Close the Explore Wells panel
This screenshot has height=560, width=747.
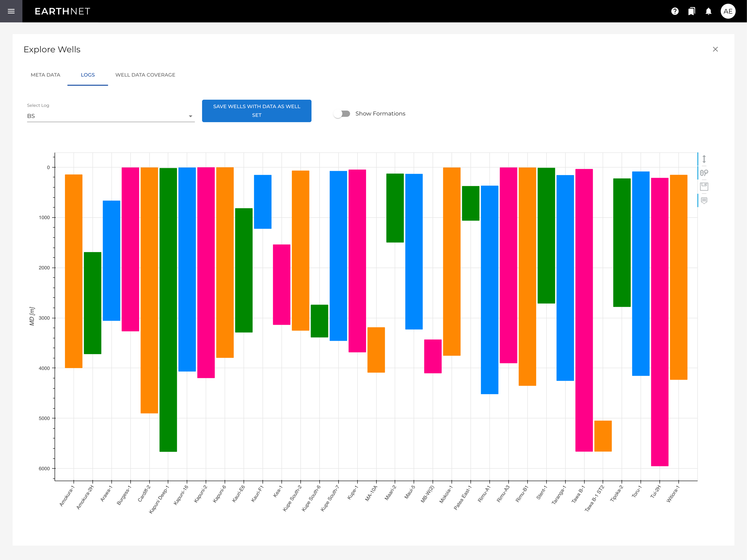pyautogui.click(x=715, y=49)
